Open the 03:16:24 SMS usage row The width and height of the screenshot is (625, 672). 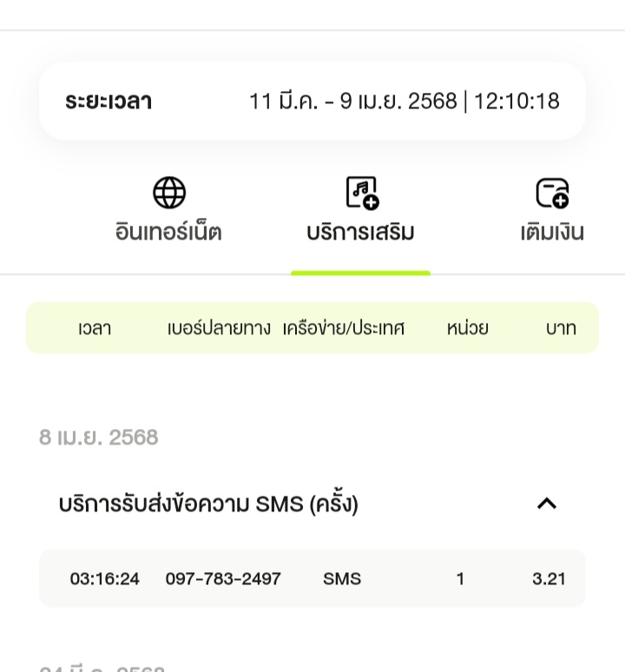(312, 578)
